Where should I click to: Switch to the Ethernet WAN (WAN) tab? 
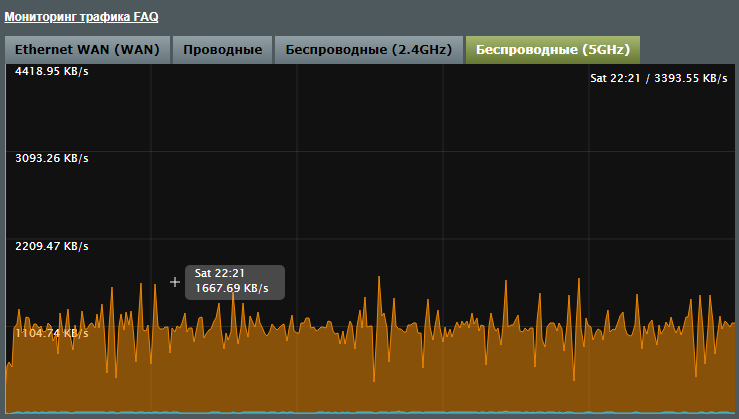coord(87,49)
